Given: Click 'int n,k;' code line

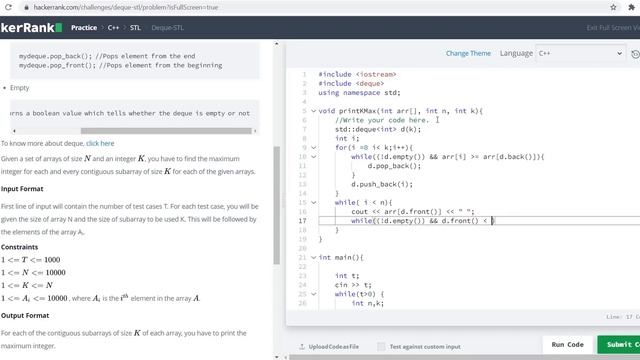Looking at the screenshot, I should (x=367, y=303).
